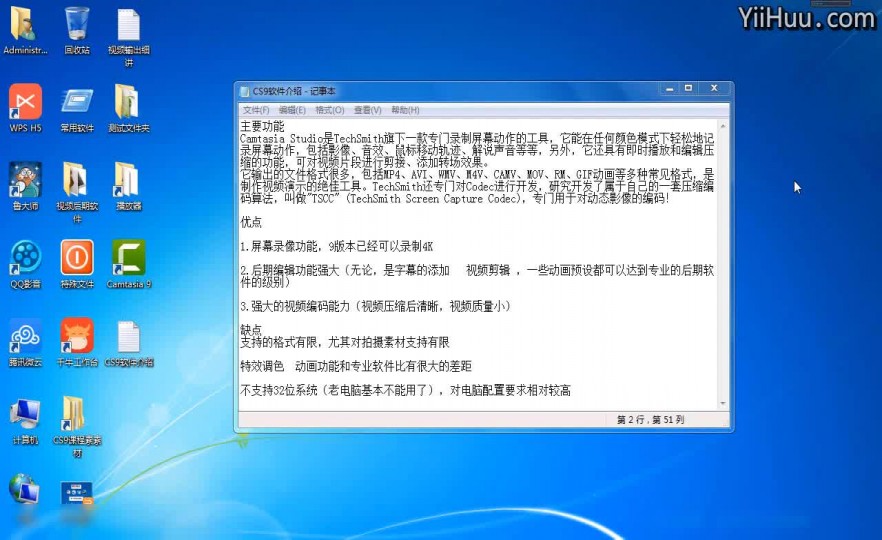Click the 鲁大师 shortcut icon
The width and height of the screenshot is (882, 540).
[25, 186]
